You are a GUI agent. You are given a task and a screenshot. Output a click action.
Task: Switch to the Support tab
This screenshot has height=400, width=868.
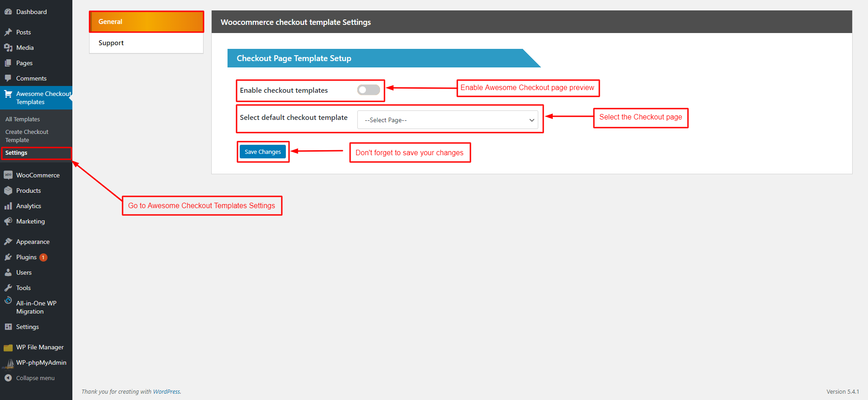click(146, 43)
